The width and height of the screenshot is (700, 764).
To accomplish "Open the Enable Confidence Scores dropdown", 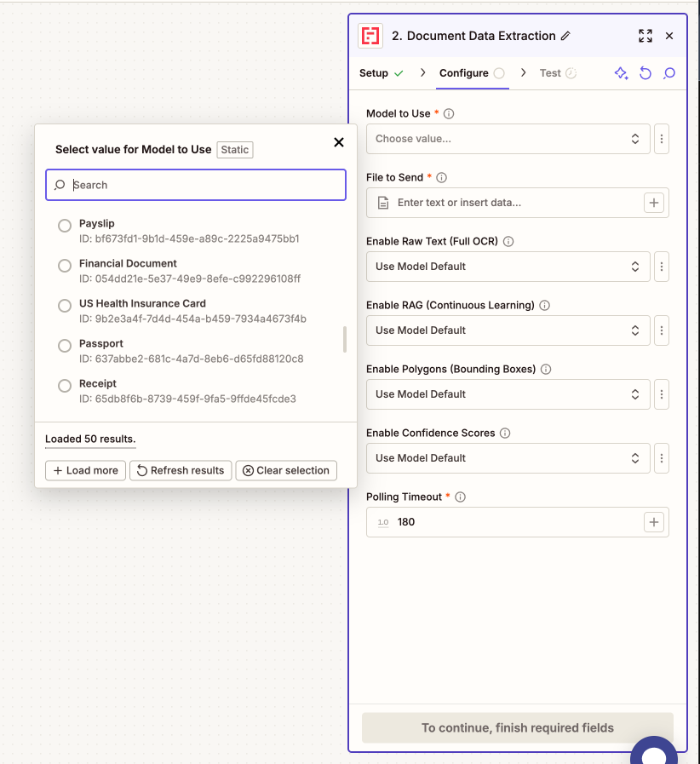I will coord(508,458).
